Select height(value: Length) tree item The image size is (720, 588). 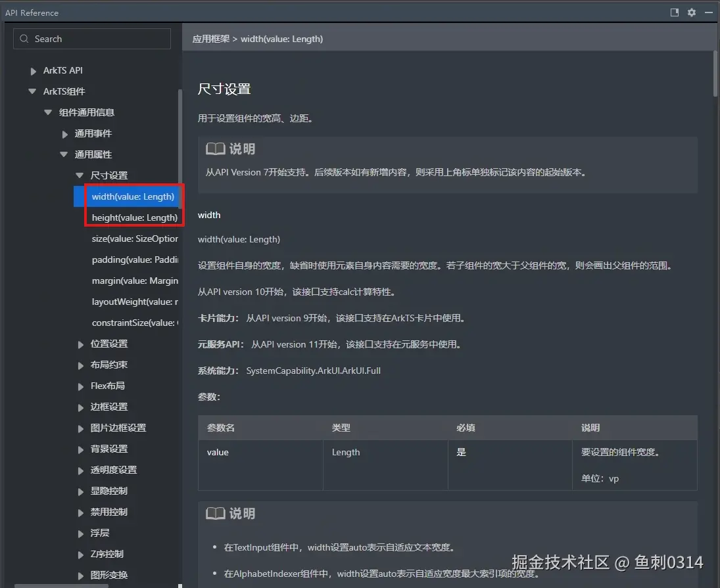tap(134, 217)
